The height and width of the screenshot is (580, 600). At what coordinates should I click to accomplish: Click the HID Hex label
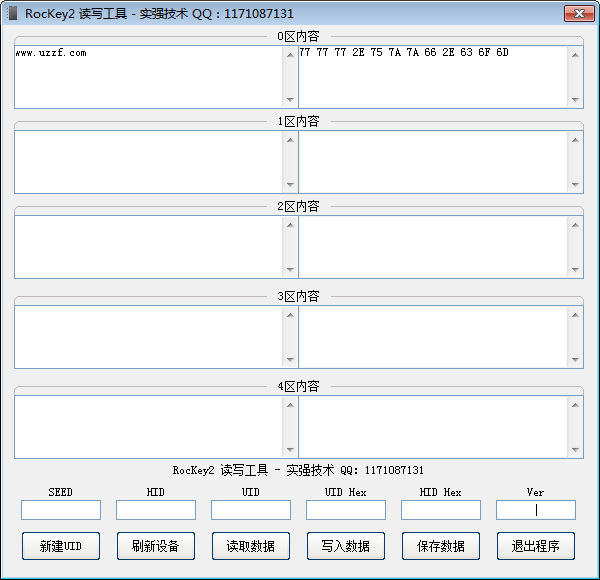[440, 492]
